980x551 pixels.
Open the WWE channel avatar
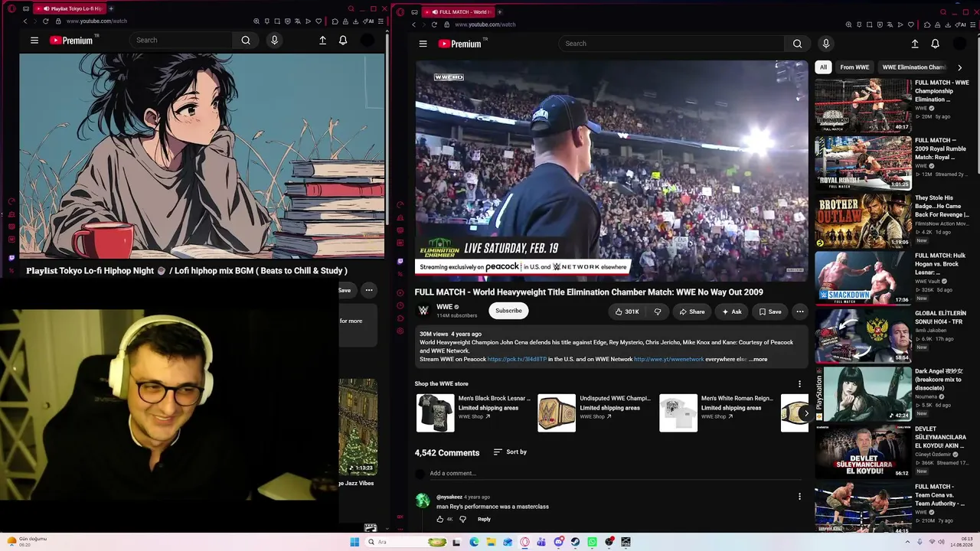pos(423,311)
